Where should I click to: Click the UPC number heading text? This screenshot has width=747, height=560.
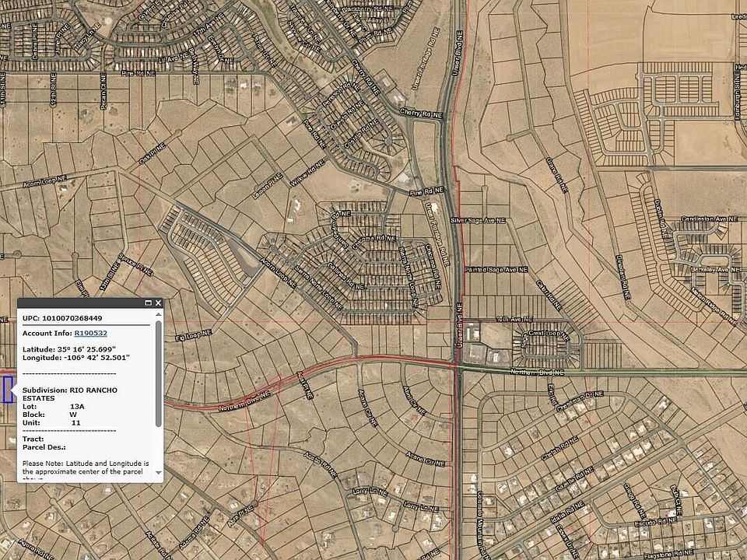pos(62,318)
